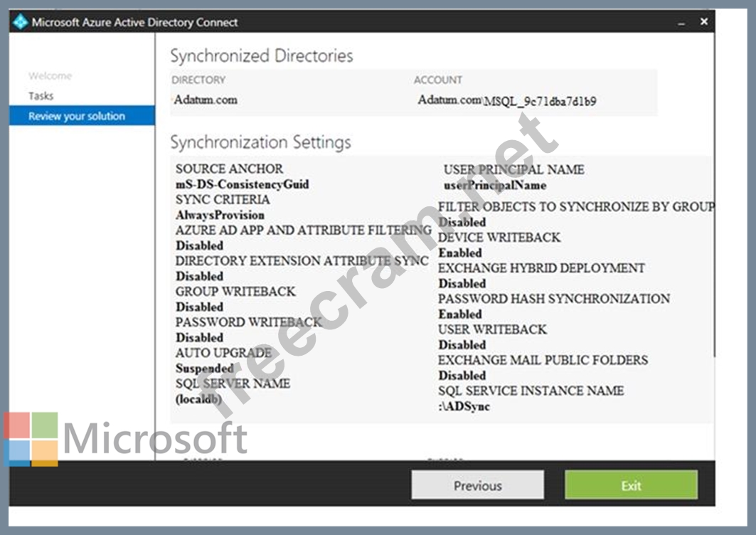Click the DIRECTORY column header

tap(198, 80)
